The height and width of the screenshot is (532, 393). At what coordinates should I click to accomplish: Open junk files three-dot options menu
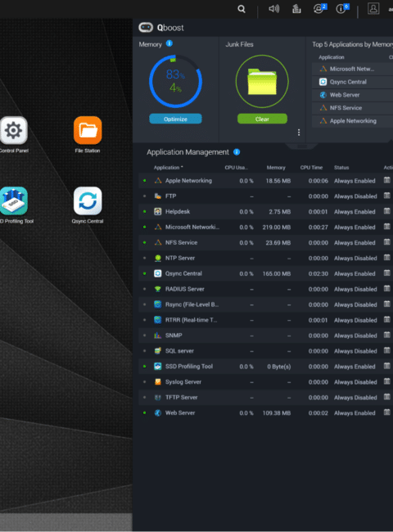(299, 133)
